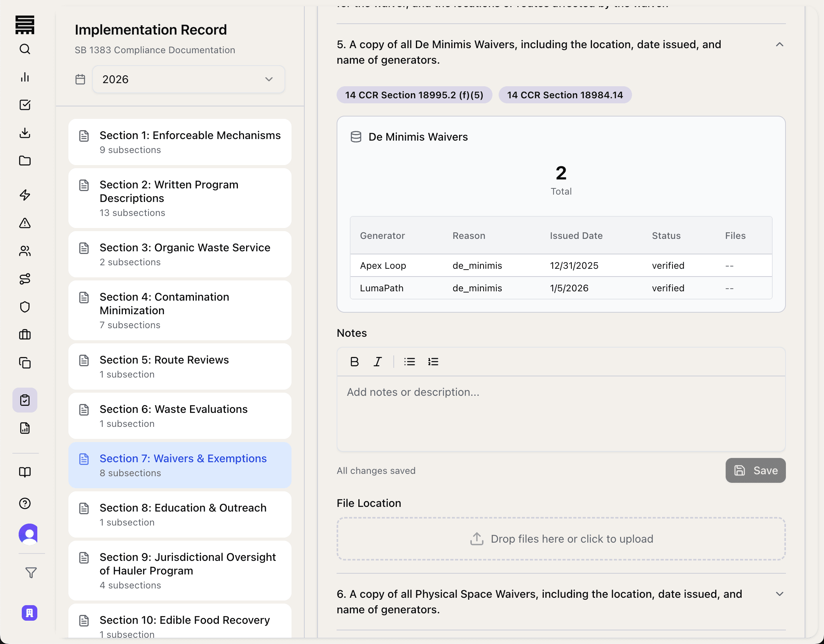The image size is (824, 644).
Task: Click the filter funnel icon
Action: coord(31,573)
